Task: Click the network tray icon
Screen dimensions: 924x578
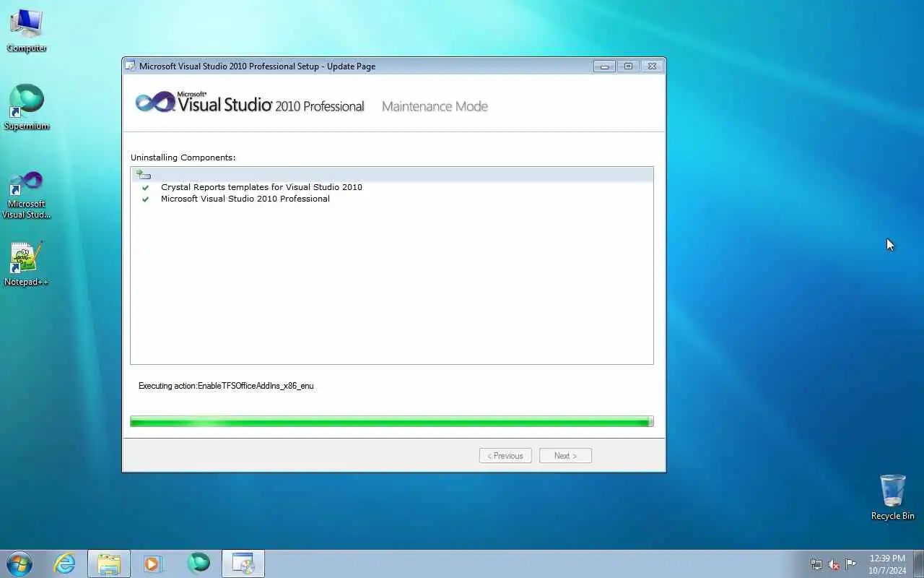Action: (816, 564)
